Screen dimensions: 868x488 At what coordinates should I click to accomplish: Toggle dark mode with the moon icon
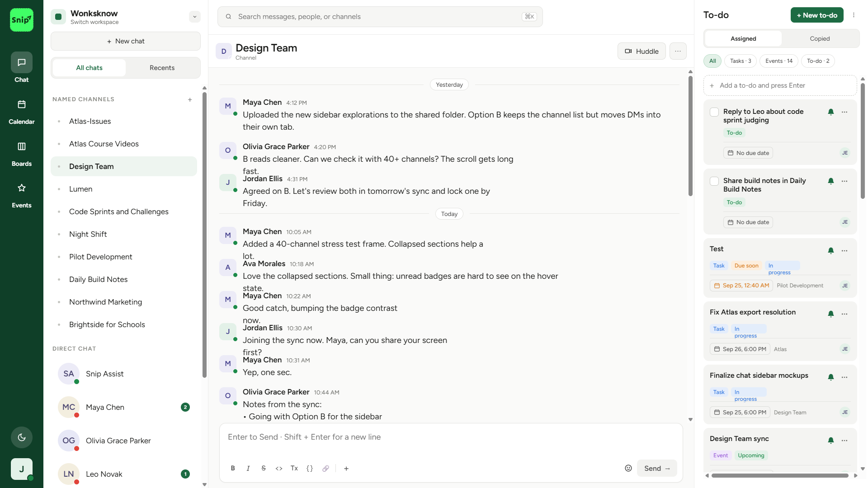click(22, 437)
